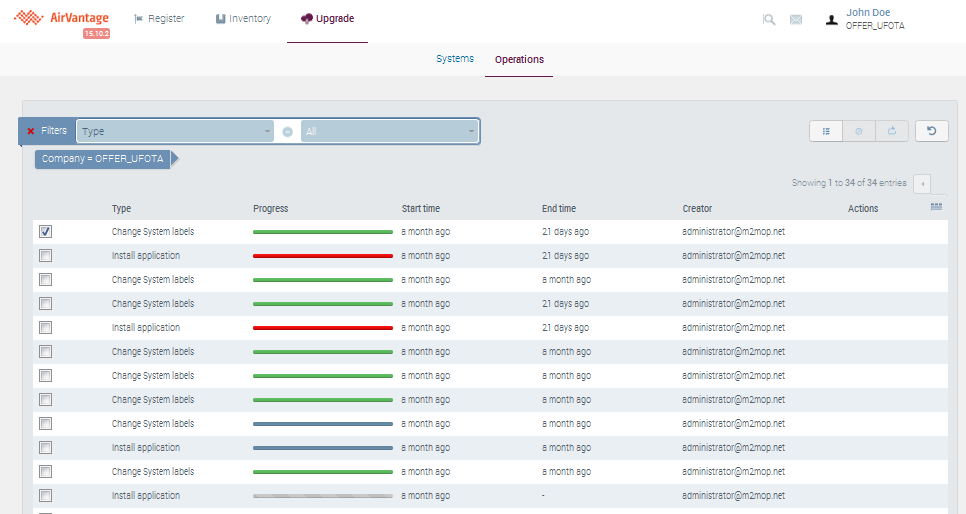Screen dimensions: 966x514
Task: Go to the Inventory menu
Action: coord(243,19)
